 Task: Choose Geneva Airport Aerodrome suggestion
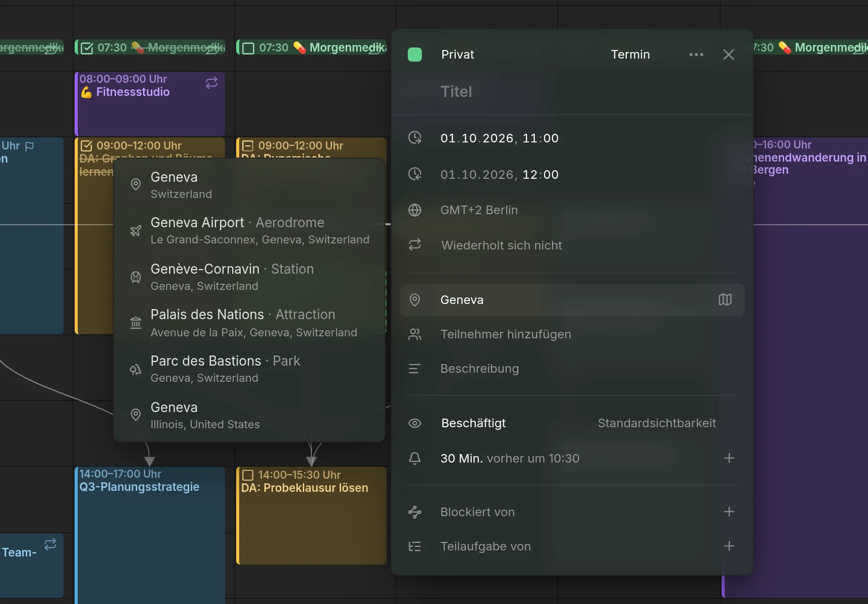tap(249, 230)
